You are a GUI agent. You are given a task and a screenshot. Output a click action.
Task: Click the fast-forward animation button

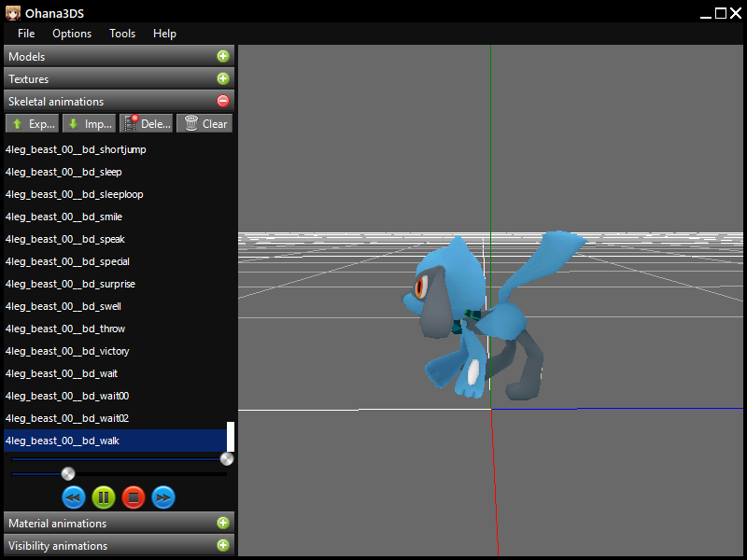pyautogui.click(x=163, y=497)
